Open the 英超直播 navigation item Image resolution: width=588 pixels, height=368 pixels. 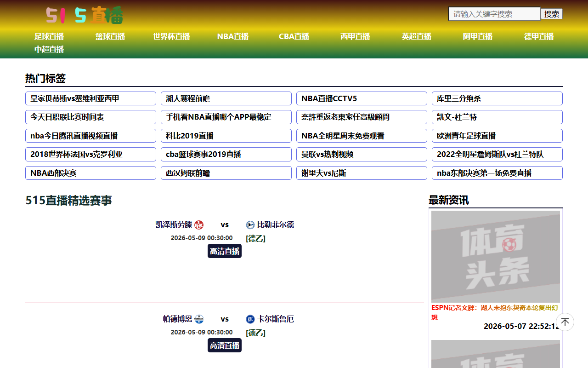pos(417,36)
